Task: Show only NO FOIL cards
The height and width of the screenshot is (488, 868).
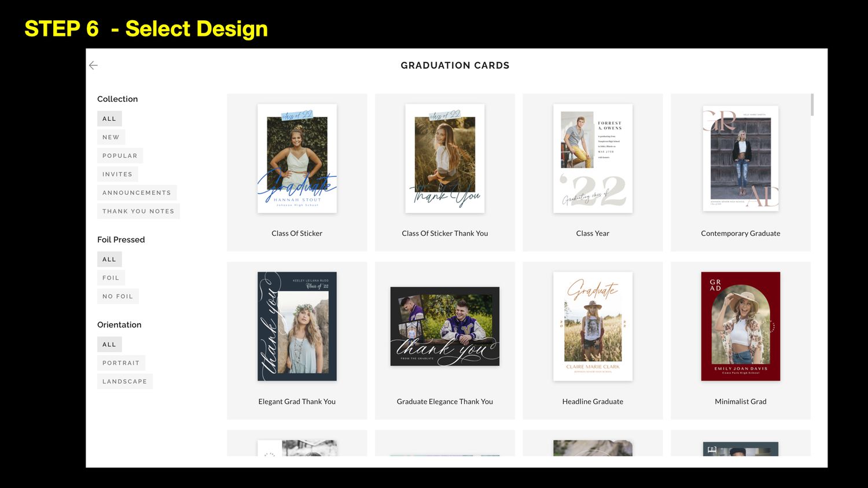Action: 118,296
